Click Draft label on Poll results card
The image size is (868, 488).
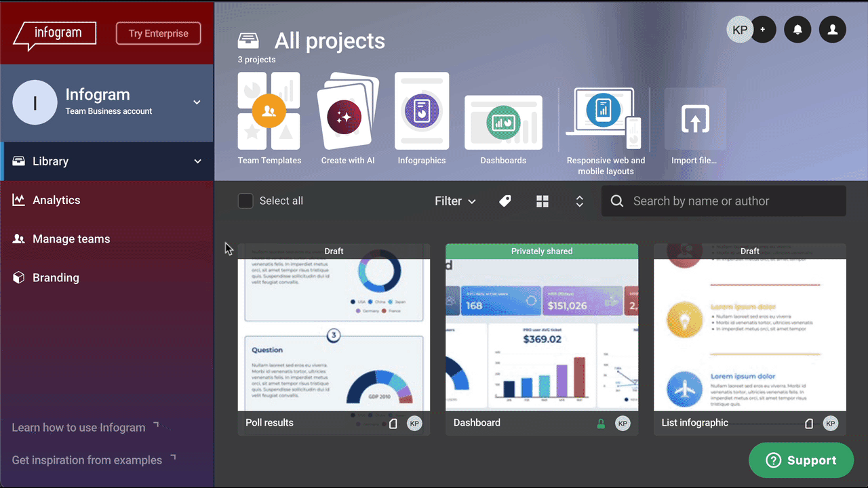(334, 251)
